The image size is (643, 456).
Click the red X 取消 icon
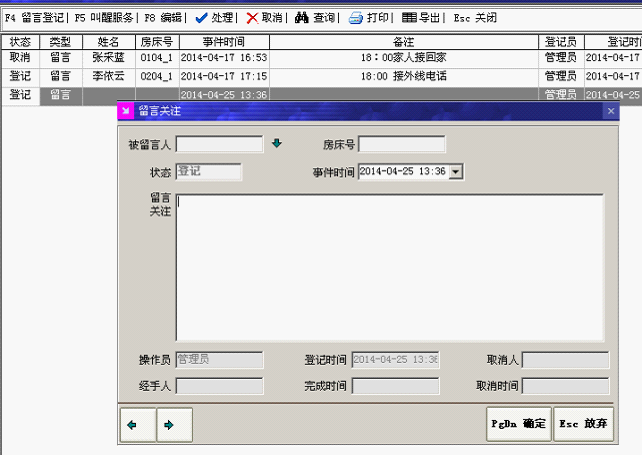[x=252, y=18]
